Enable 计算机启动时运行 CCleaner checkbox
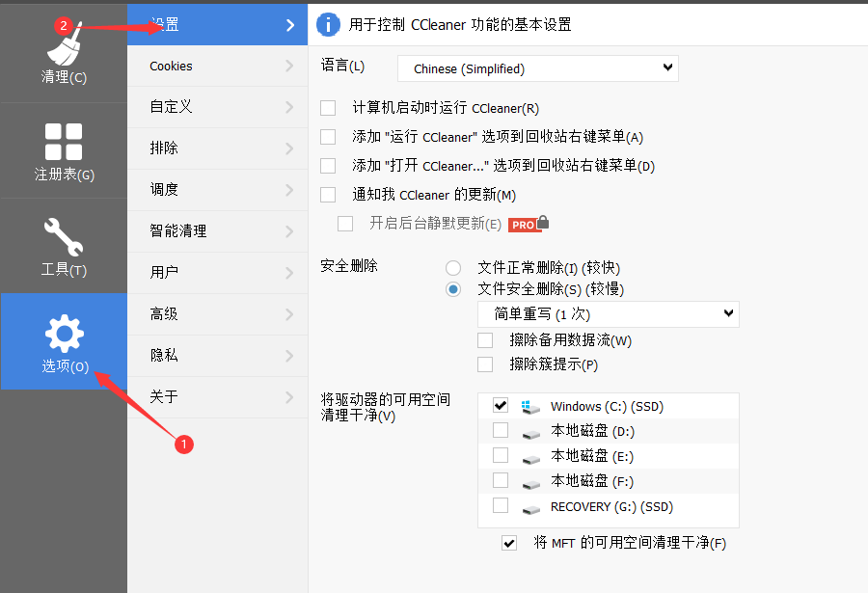Screen dimensions: 868x593 click(328, 108)
